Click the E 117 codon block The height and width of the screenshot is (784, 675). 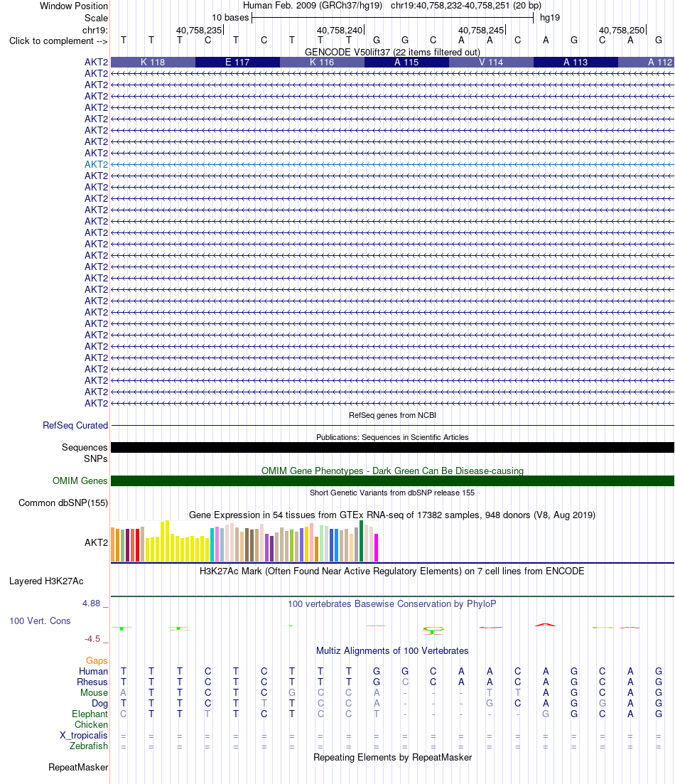(x=237, y=62)
